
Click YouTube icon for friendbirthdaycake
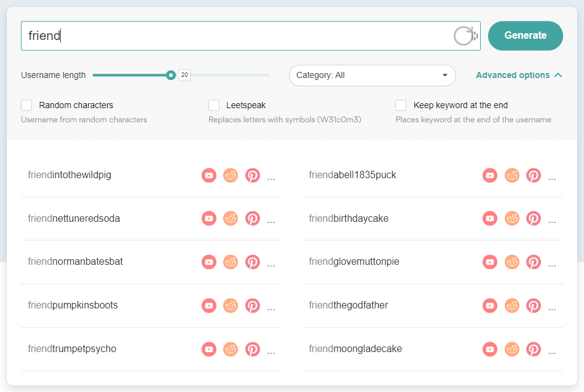[x=490, y=219]
